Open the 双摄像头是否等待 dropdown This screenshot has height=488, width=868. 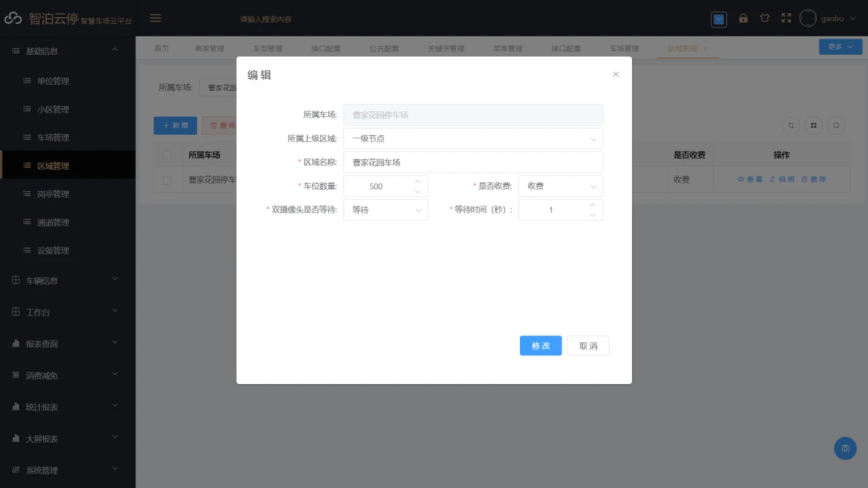[386, 210]
